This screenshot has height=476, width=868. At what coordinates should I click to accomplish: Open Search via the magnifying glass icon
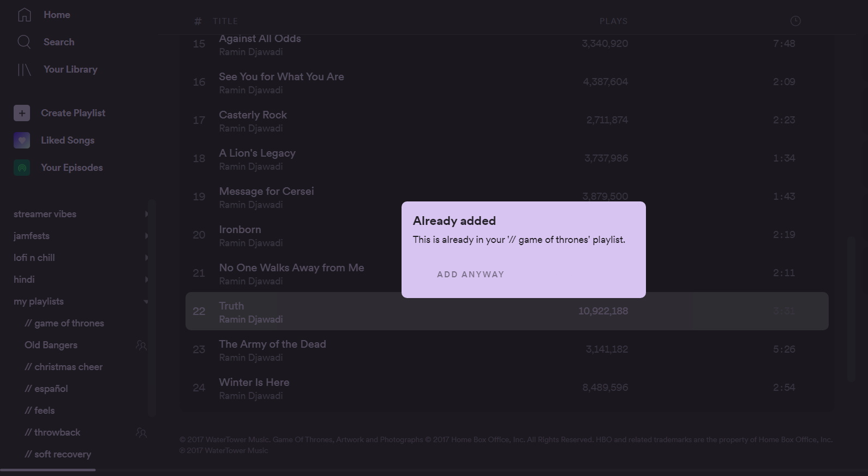pos(24,41)
